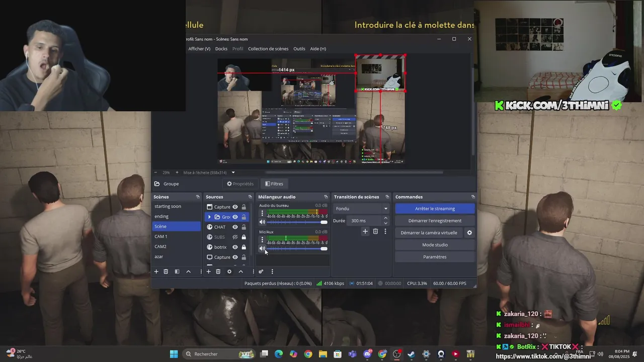Expand the Groupe folder in Sources

(209, 217)
